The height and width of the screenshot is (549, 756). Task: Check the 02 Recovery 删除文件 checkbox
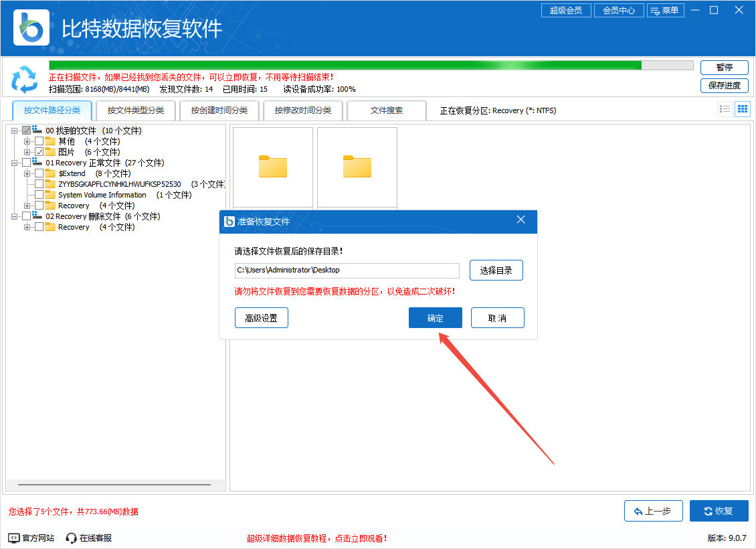point(27,216)
